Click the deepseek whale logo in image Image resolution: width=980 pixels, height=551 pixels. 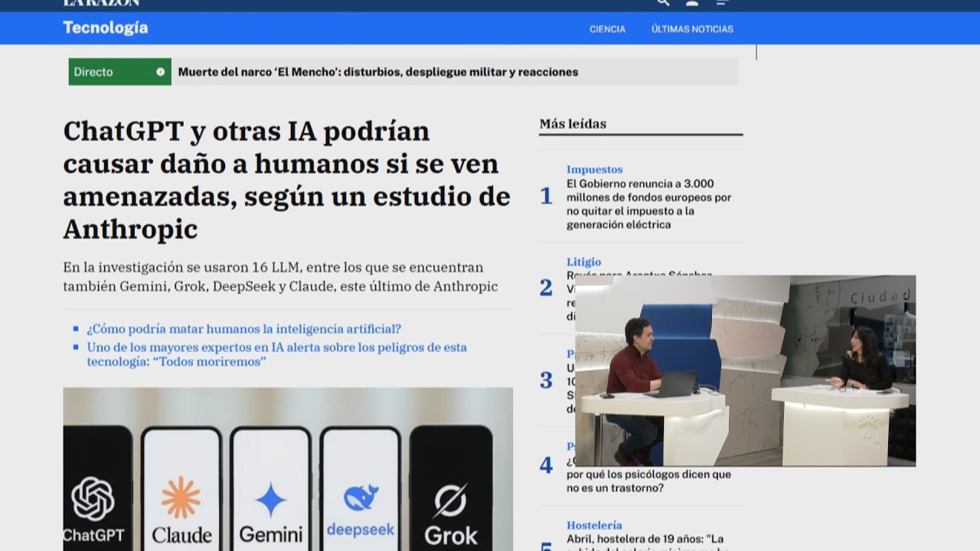(361, 498)
